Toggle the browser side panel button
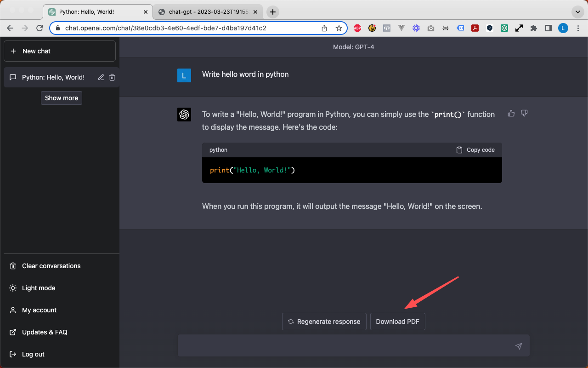 pos(548,28)
